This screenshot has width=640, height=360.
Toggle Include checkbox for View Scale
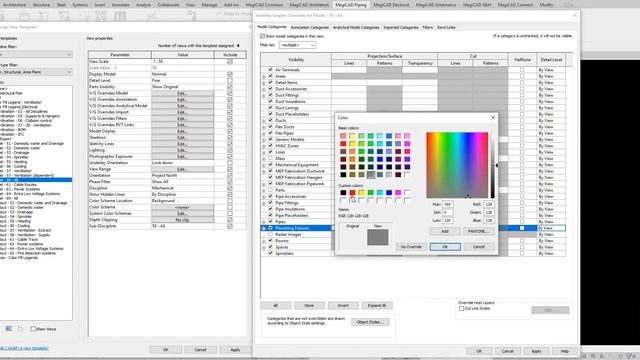(x=230, y=62)
